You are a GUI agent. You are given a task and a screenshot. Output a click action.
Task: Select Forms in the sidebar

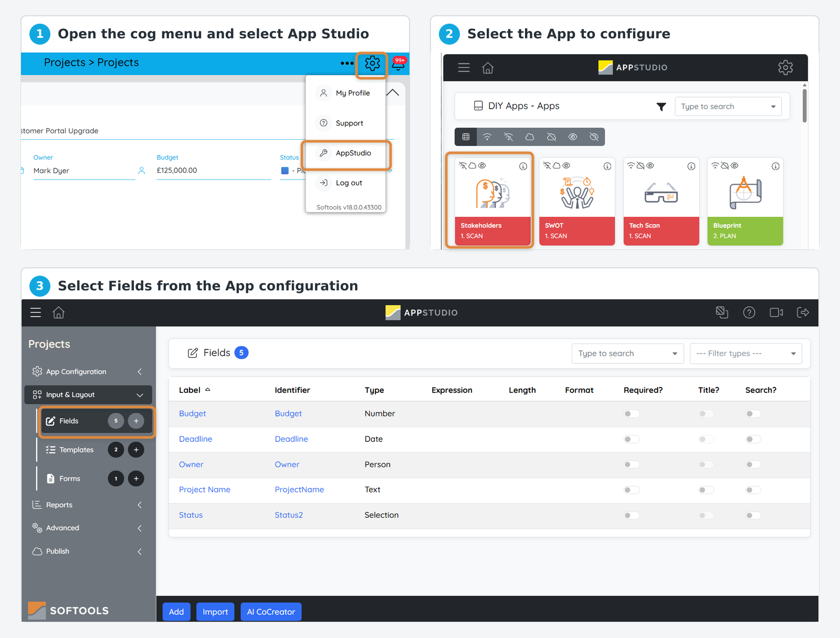[x=70, y=479]
